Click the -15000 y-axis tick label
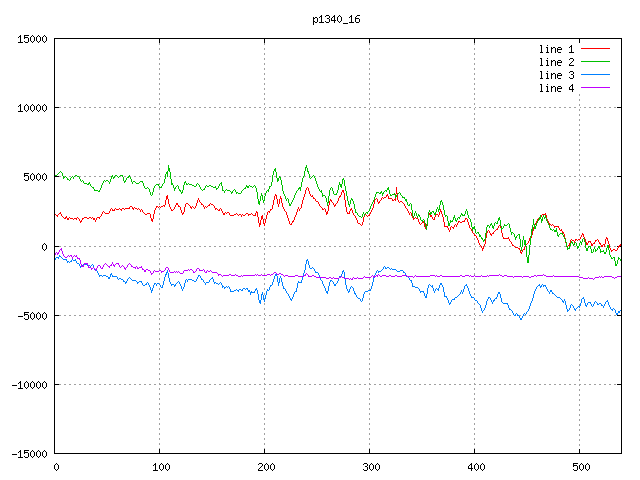 click(28, 453)
